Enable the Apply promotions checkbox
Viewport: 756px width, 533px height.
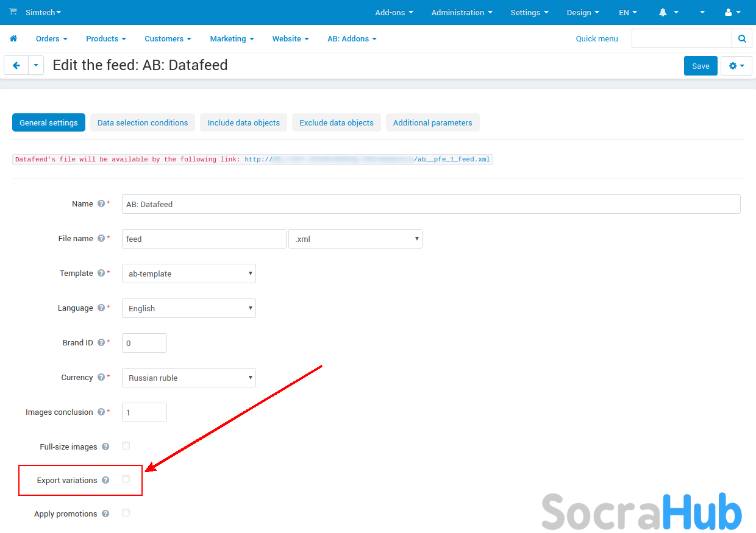pyautogui.click(x=126, y=513)
